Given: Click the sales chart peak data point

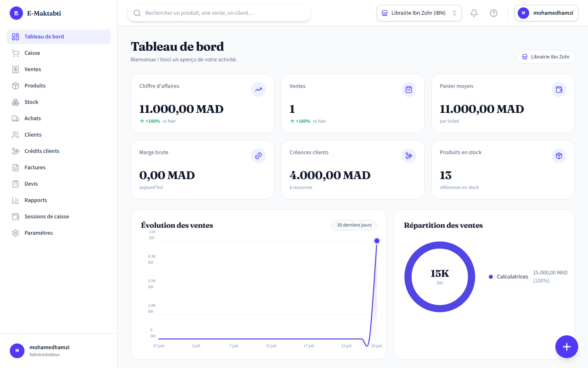Looking at the screenshot, I should 377,241.
